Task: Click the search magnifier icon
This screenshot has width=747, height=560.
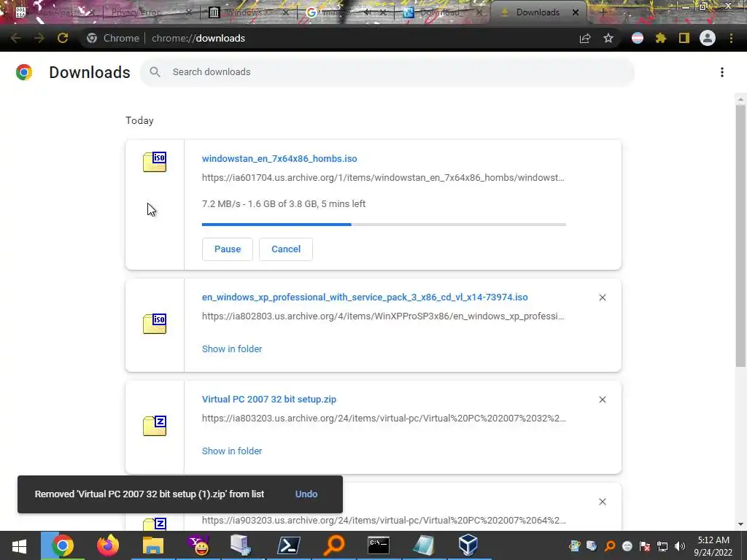Action: point(155,72)
